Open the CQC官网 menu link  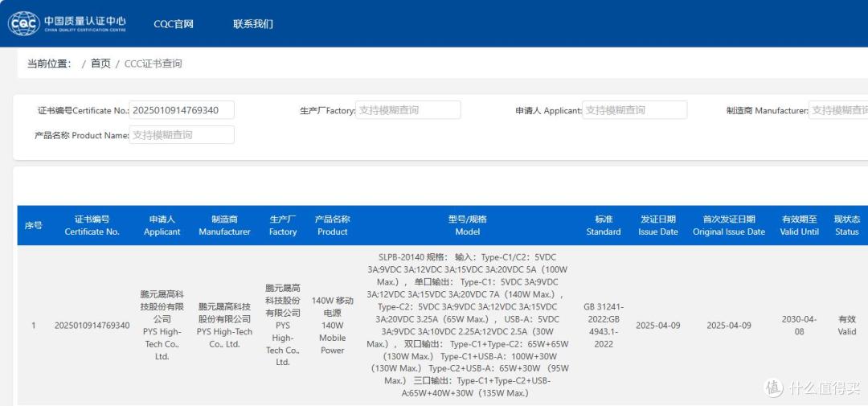coord(174,24)
